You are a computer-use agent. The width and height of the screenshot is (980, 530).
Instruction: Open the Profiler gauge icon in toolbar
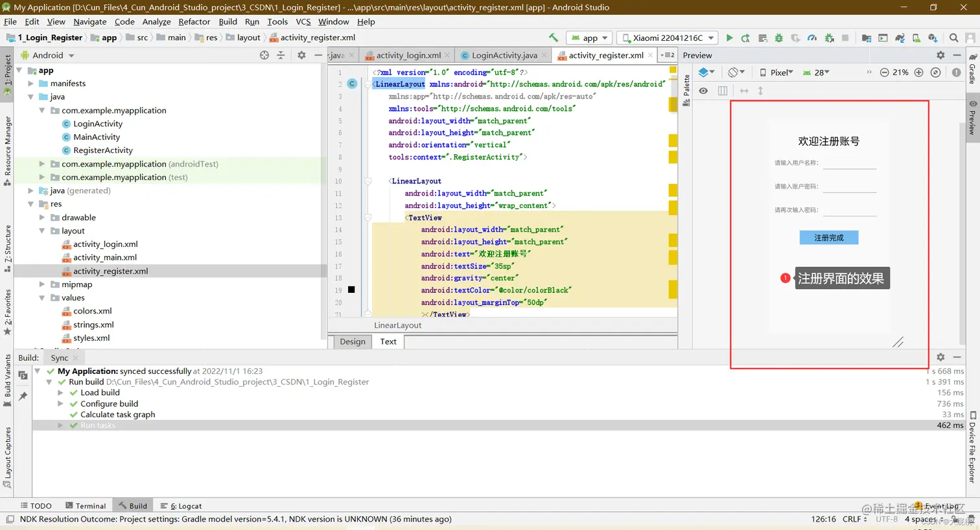pos(812,38)
